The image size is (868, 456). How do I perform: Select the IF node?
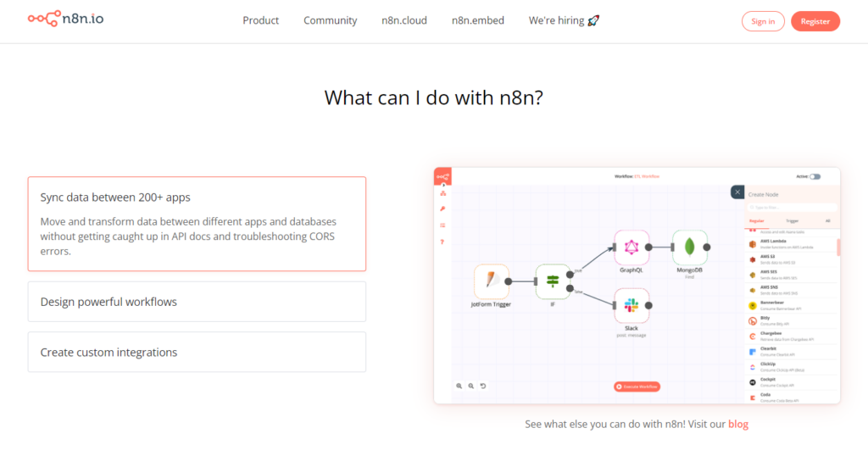click(x=553, y=281)
